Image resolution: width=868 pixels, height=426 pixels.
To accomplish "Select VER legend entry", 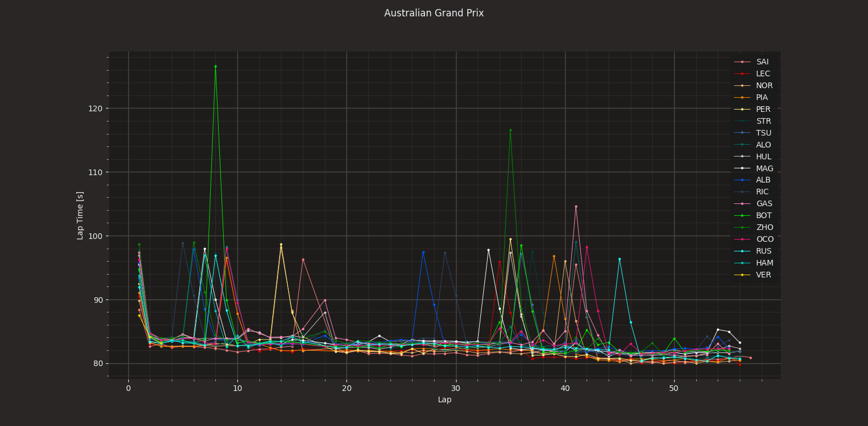I will [x=752, y=275].
